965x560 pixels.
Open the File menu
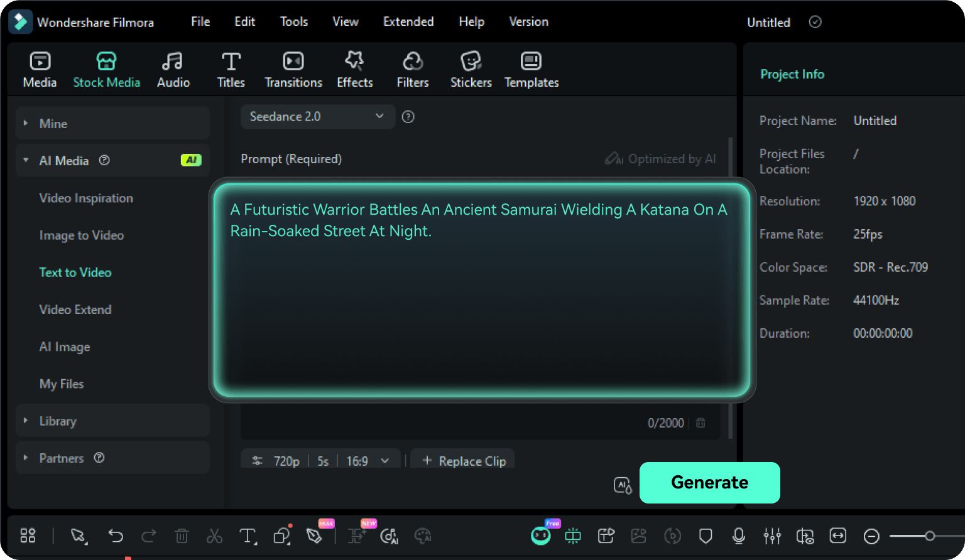(200, 21)
